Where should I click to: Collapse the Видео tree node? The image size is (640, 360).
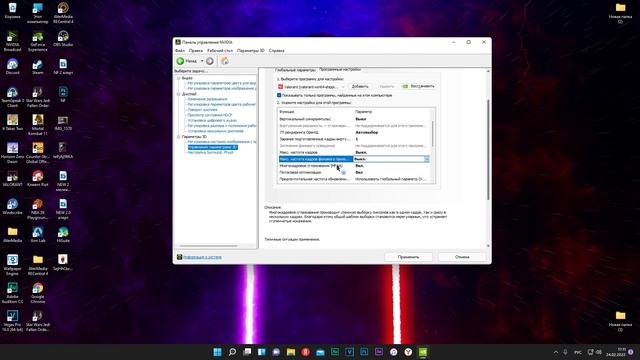pyautogui.click(x=178, y=78)
